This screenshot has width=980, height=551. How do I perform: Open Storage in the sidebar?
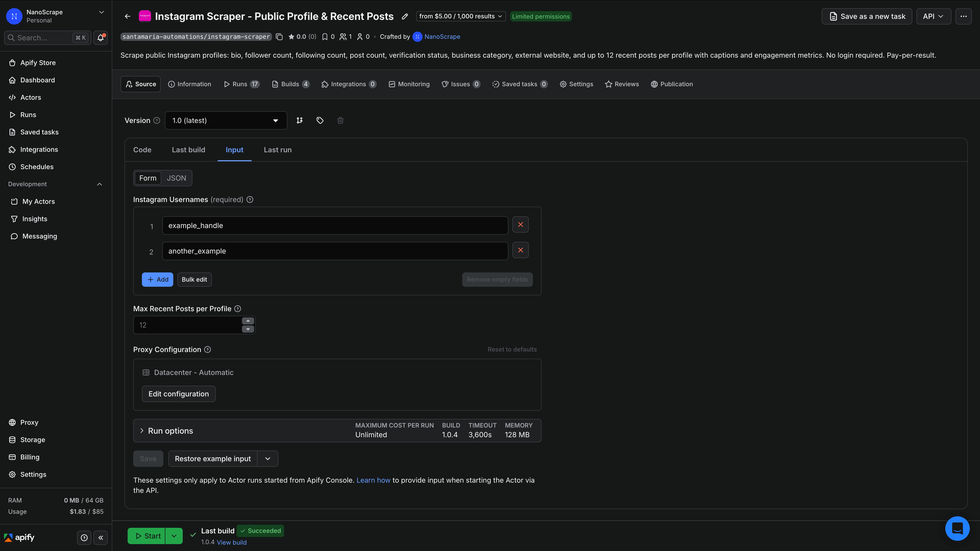tap(56, 440)
